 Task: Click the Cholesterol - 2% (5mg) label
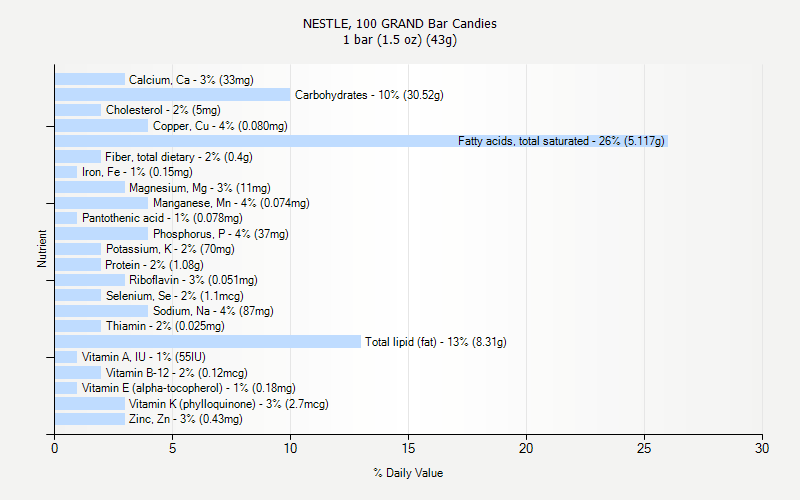pyautogui.click(x=163, y=110)
